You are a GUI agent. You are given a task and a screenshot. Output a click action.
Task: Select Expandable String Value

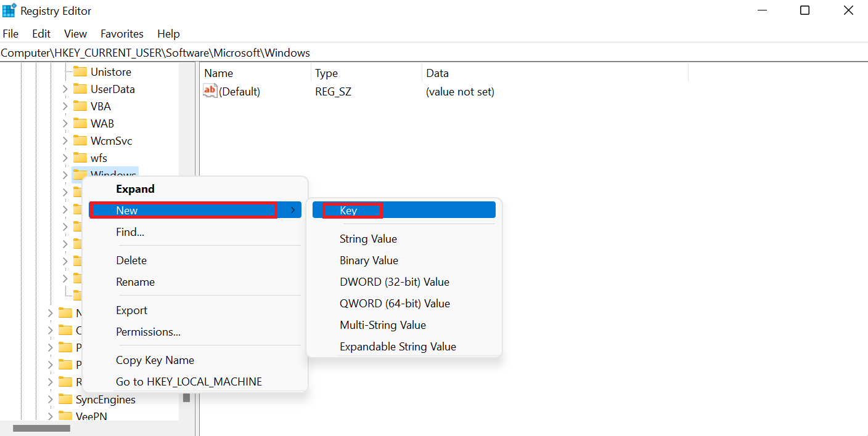(404, 347)
